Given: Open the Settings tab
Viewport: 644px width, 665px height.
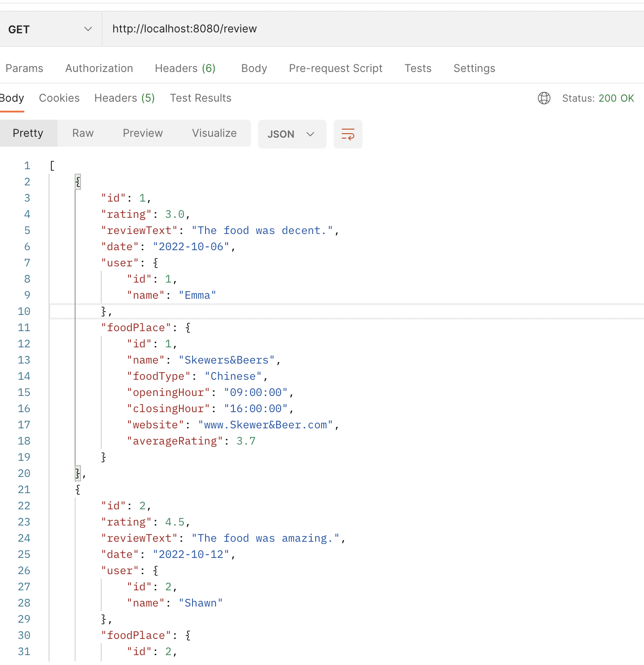Looking at the screenshot, I should (x=474, y=68).
